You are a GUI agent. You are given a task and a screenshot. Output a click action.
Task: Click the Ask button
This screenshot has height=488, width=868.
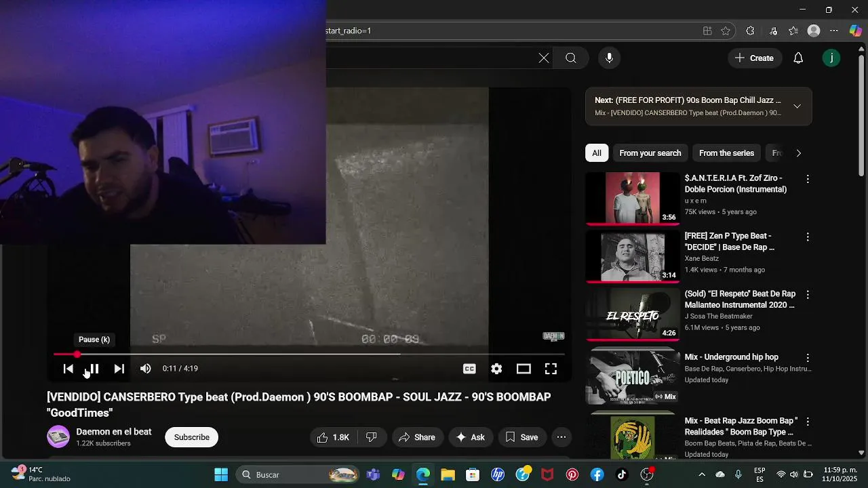(x=471, y=437)
